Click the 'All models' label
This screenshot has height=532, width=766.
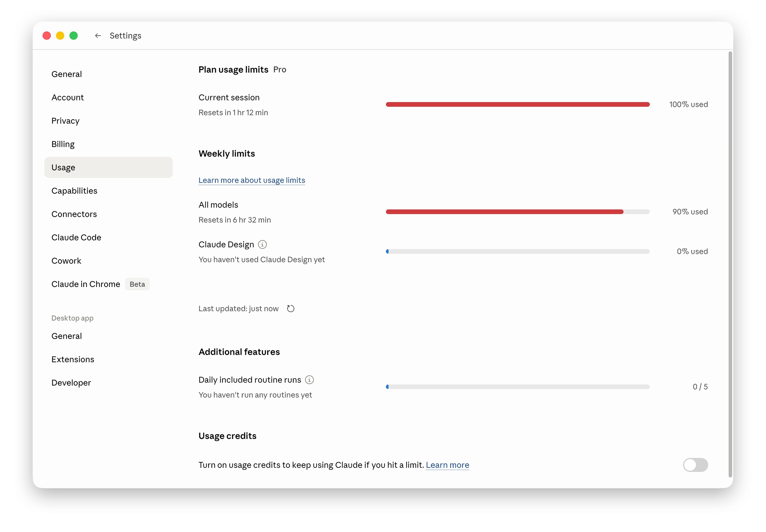click(218, 205)
